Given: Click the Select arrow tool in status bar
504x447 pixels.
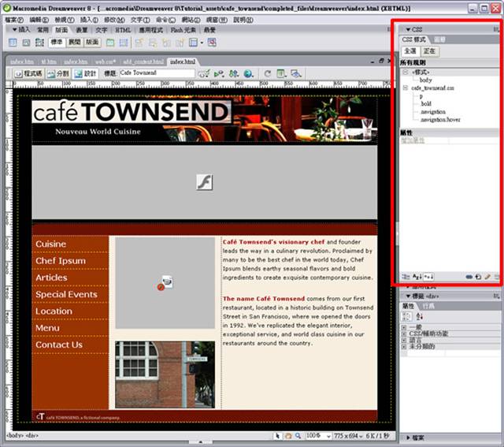Looking at the screenshot, I should coord(278,435).
